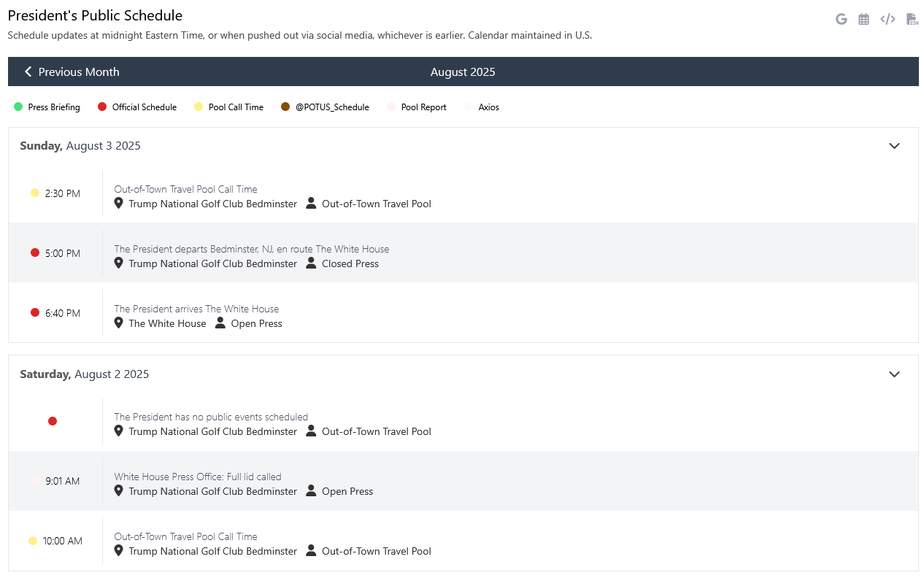Click the location pin in the no-public-events row

point(119,431)
